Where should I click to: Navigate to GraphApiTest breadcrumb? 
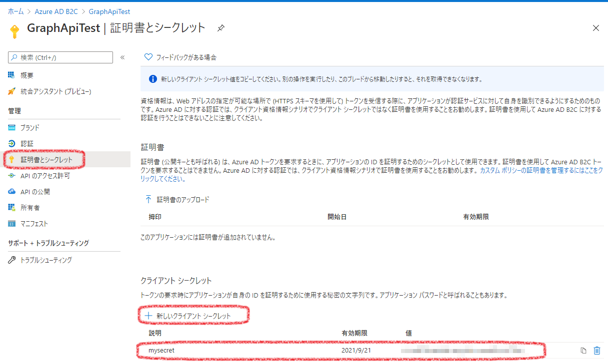pos(109,11)
